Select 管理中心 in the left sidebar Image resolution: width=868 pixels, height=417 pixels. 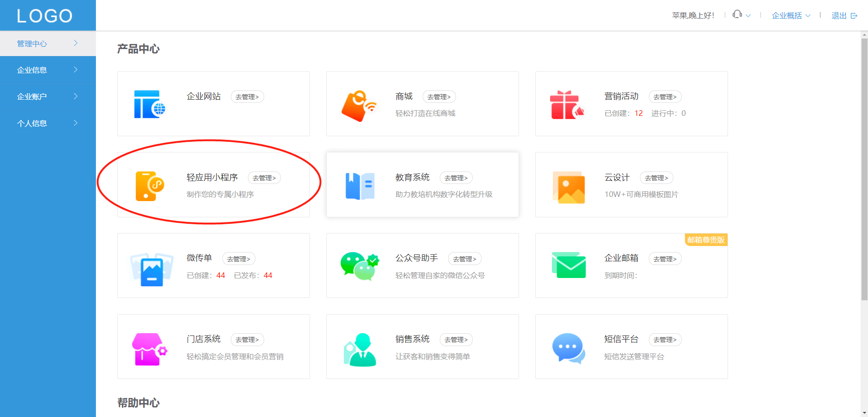point(48,44)
